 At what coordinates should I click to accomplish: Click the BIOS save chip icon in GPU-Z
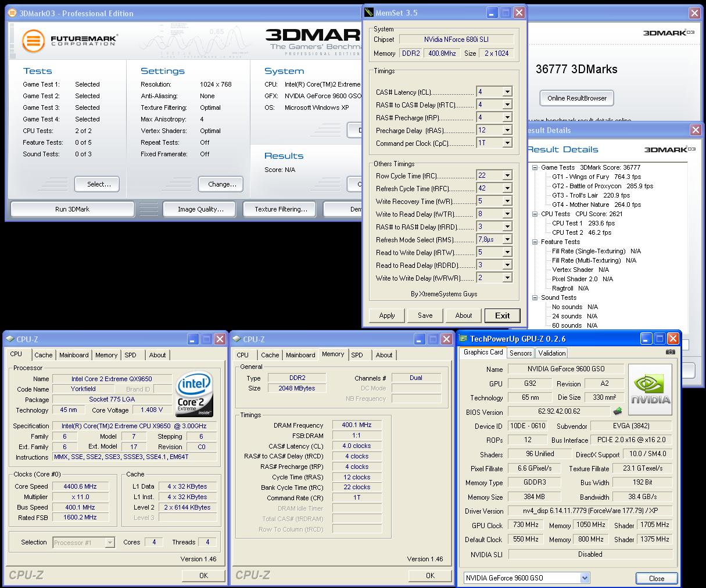617,411
